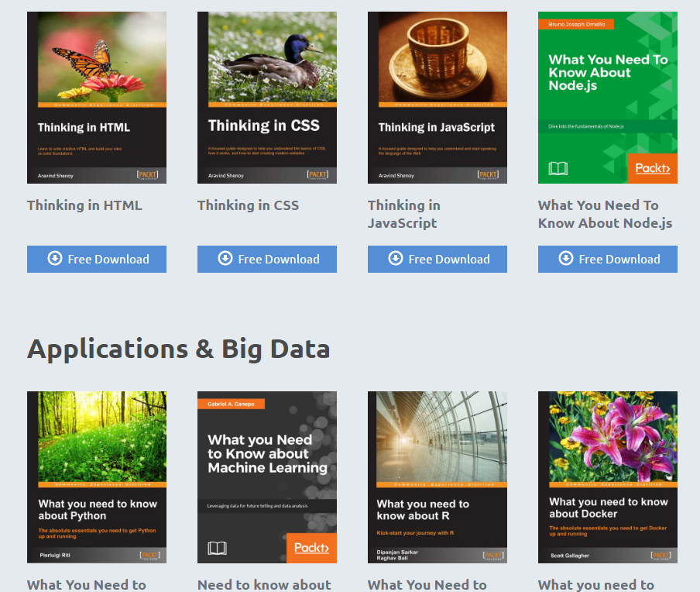Screen dimensions: 700x592
Task: Click the Machine Learning book cover thumbnail
Action: (266, 477)
